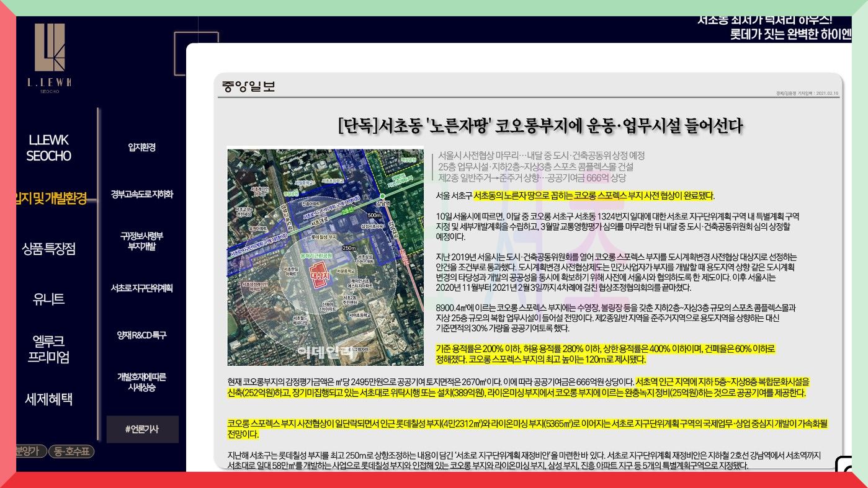Open the 서초로 지구단위계획 submenu

click(142, 288)
